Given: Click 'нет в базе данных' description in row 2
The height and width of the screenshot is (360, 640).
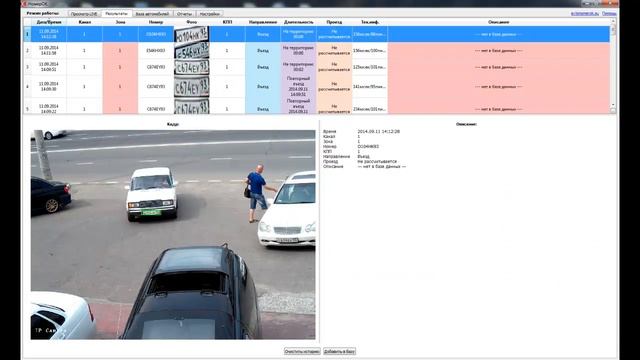Looking at the screenshot, I should [499, 51].
